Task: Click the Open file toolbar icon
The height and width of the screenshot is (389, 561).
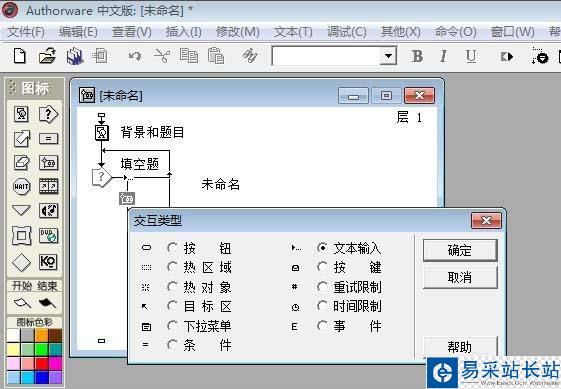Action: click(x=48, y=56)
